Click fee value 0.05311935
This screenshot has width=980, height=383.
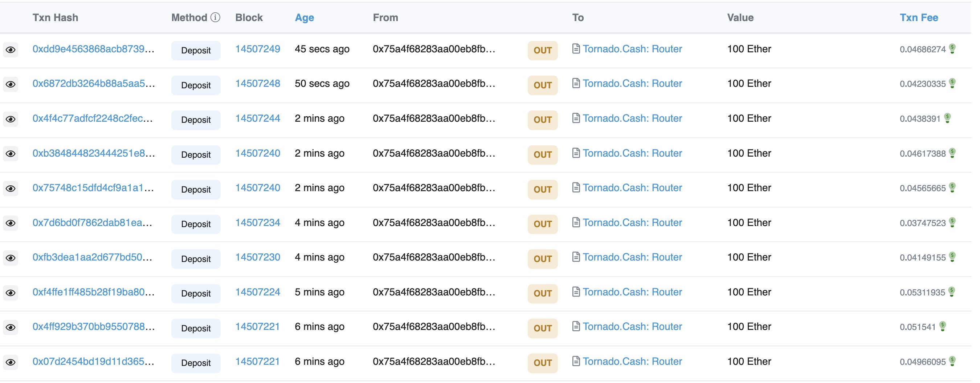coord(922,293)
